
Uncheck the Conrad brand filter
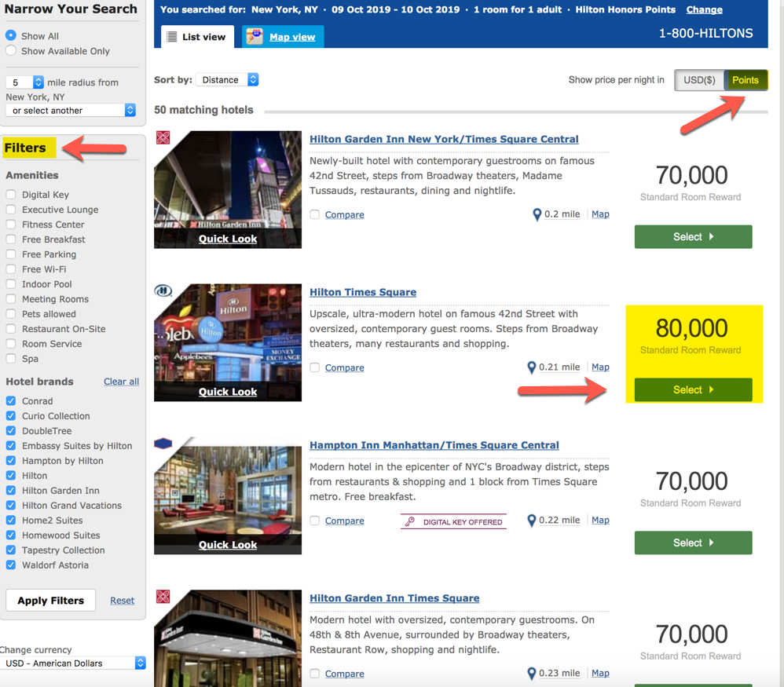[x=10, y=400]
